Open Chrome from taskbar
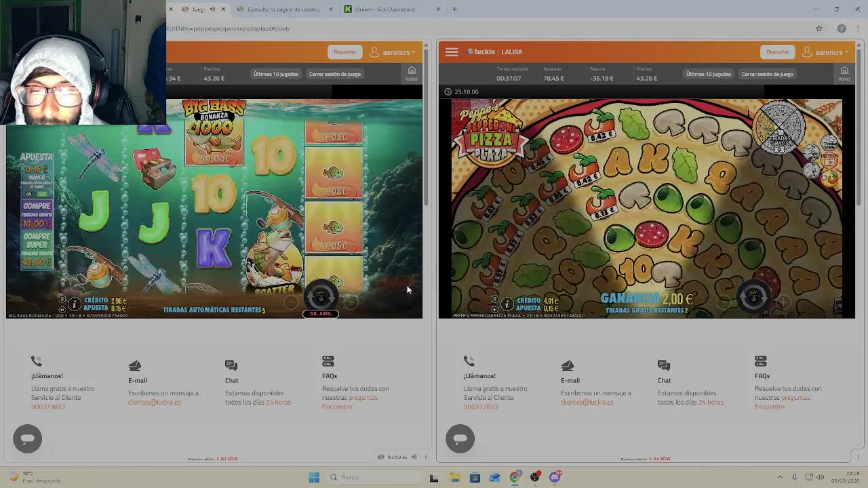This screenshot has height=488, width=868. [x=515, y=477]
